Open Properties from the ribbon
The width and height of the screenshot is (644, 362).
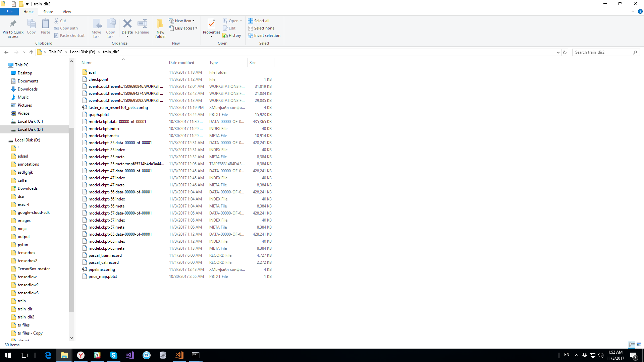(x=211, y=24)
